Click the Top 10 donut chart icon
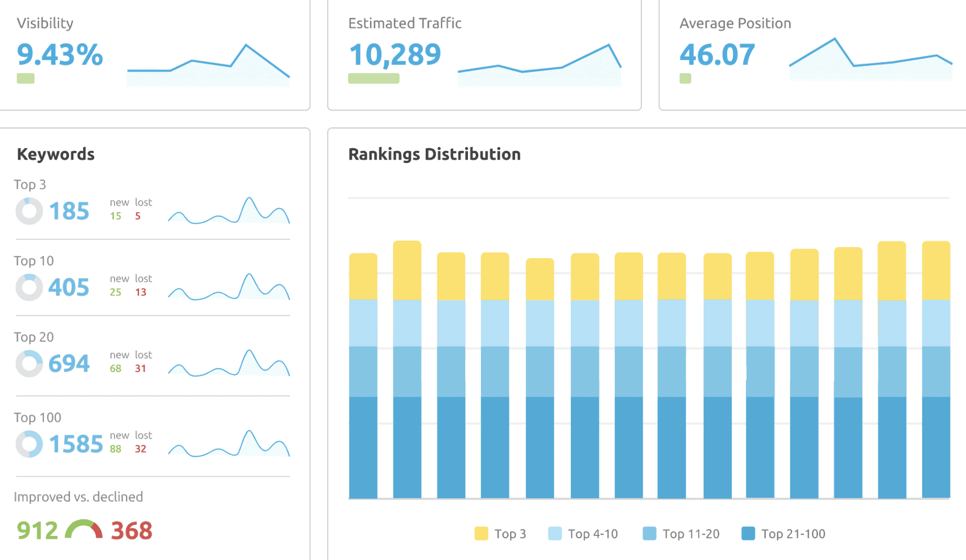The width and height of the screenshot is (966, 560). pyautogui.click(x=29, y=287)
